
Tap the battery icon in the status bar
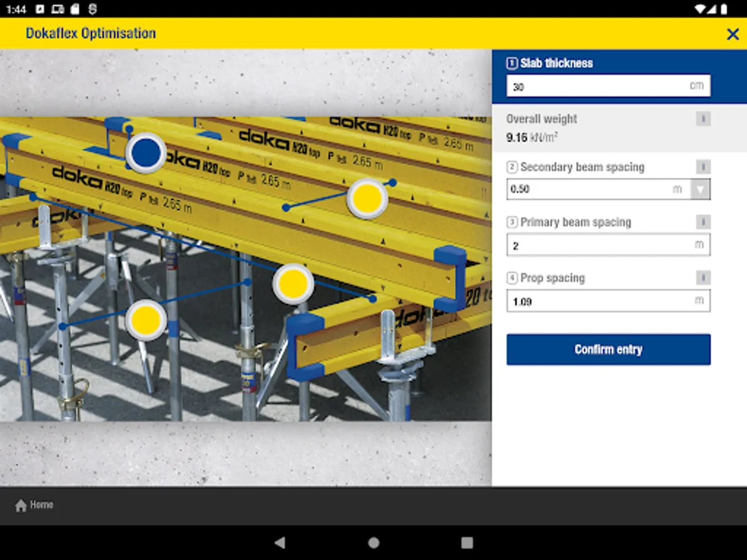tap(723, 9)
